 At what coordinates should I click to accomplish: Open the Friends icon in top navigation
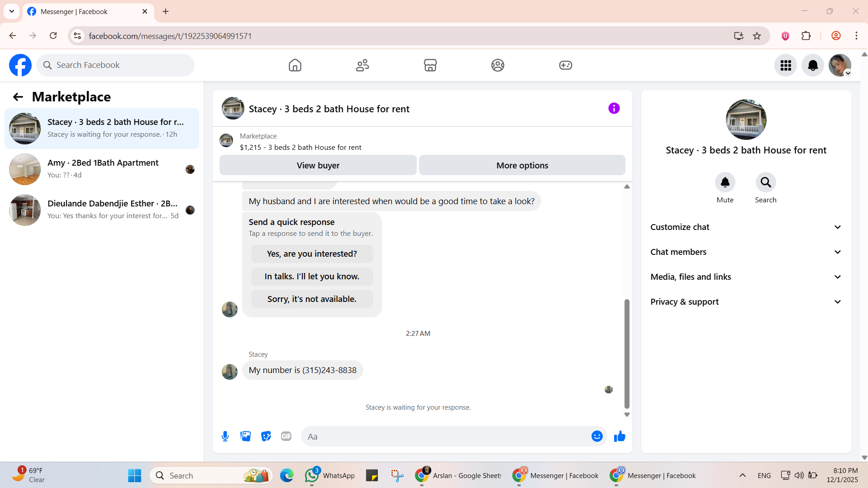[362, 65]
